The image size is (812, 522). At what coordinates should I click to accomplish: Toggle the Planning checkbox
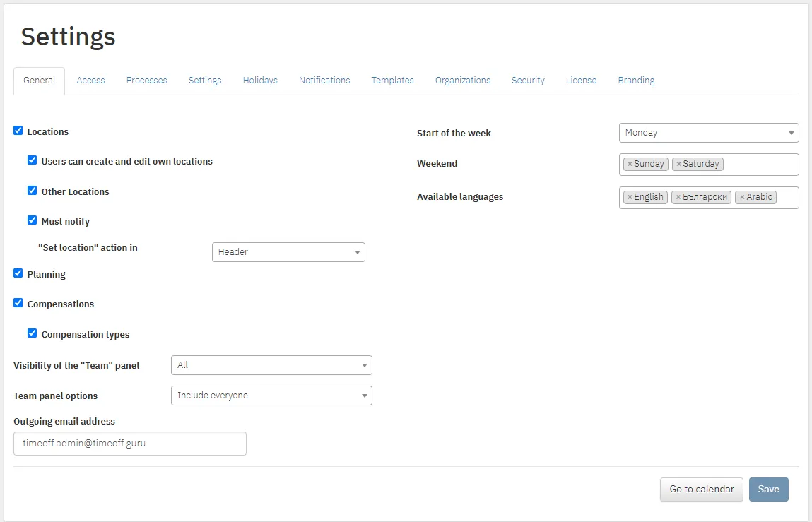click(18, 273)
